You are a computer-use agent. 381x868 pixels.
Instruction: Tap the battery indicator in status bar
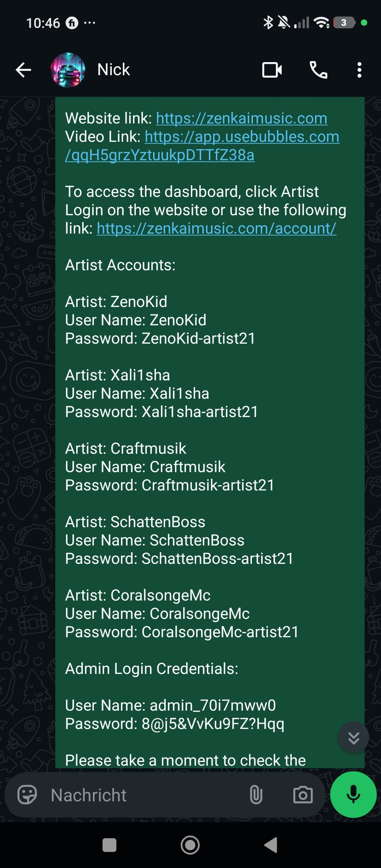[344, 23]
